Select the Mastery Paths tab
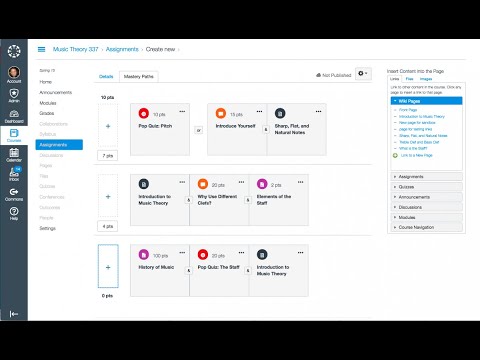 (139, 77)
